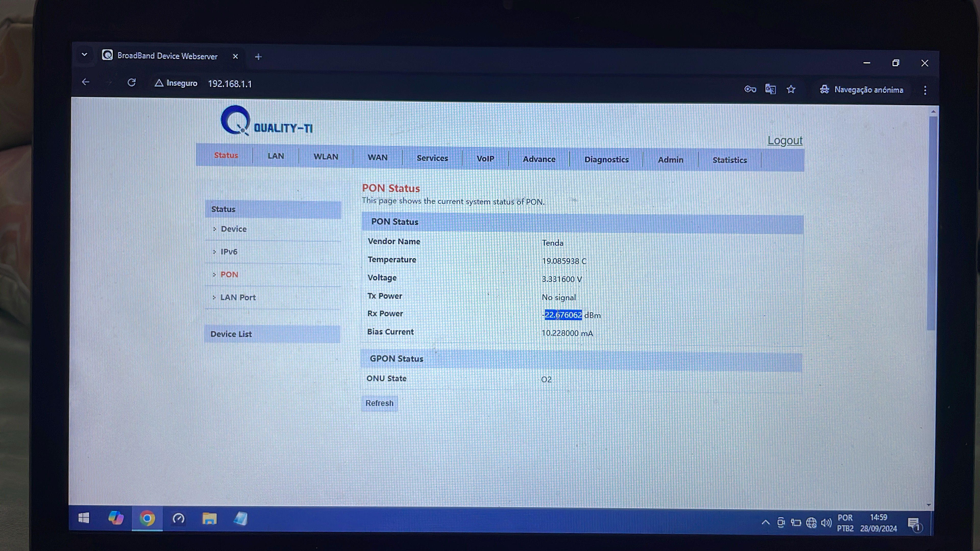Open File Explorer from taskbar

point(209,518)
